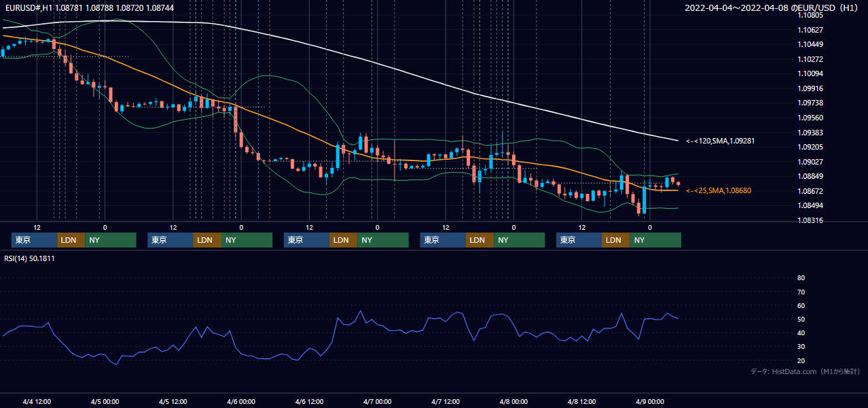Click price axis value 1.09738

(x=810, y=103)
